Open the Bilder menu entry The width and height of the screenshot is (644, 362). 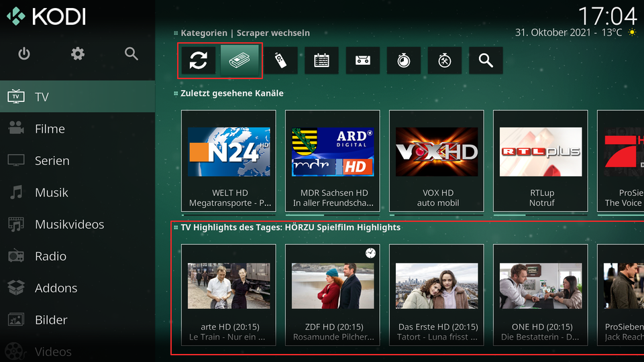point(78,320)
